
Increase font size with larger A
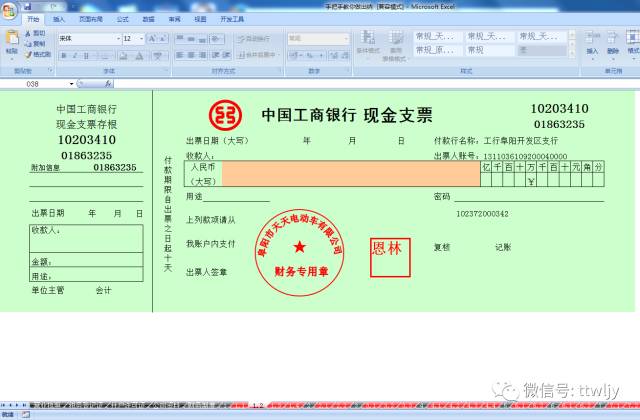pyautogui.click(x=152, y=39)
